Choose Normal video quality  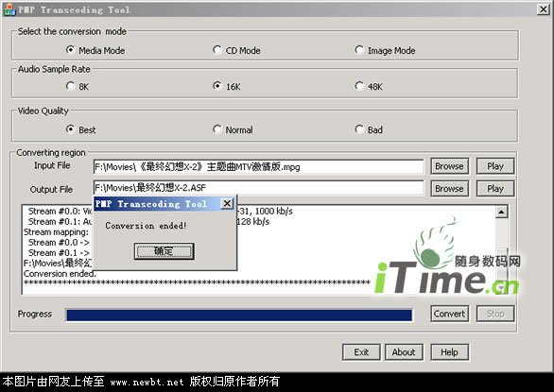coord(217,129)
